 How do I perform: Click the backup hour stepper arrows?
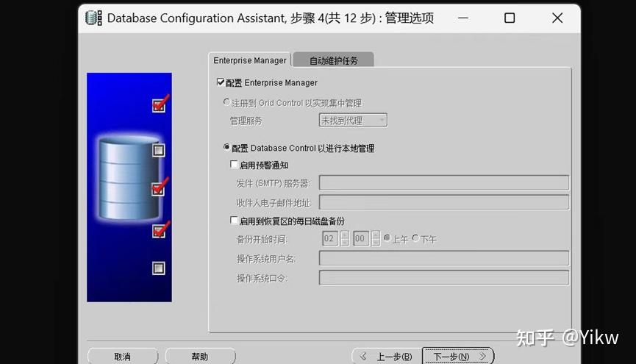[x=345, y=238]
